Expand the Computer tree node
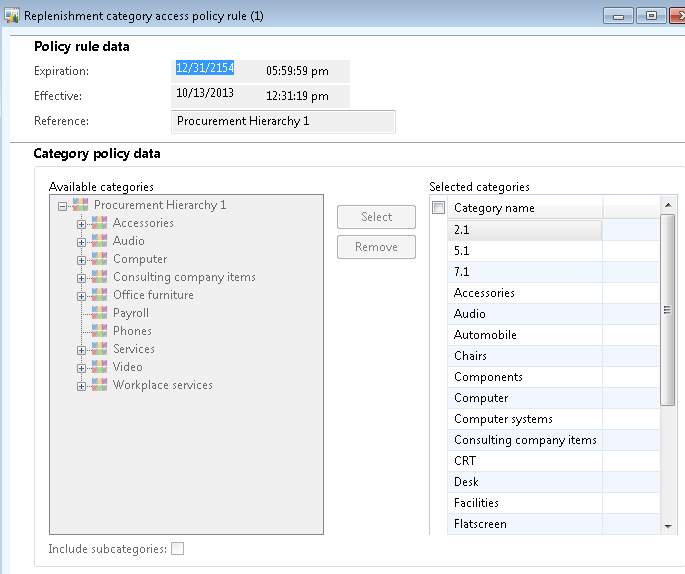This screenshot has width=685, height=574. [82, 260]
